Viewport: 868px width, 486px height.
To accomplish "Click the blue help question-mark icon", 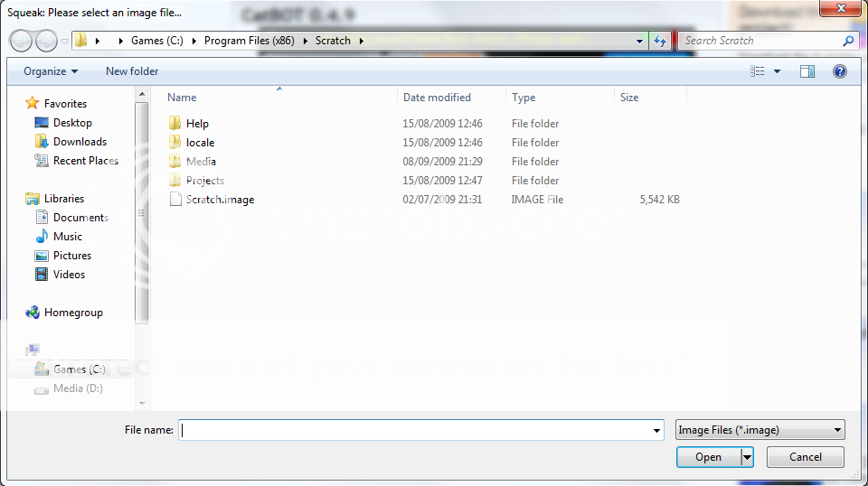I will pyautogui.click(x=840, y=71).
